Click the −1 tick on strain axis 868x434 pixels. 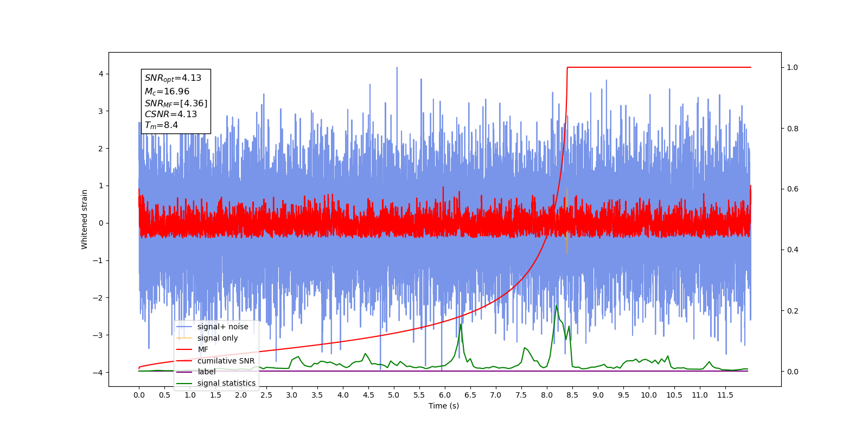99,260
